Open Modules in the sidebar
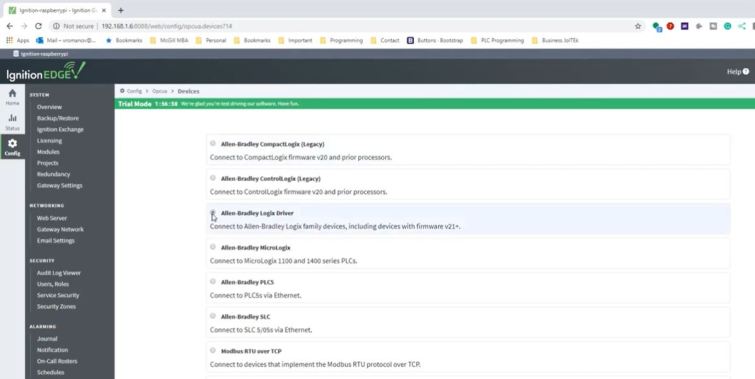Viewport: 755px width, 379px height. coord(48,152)
